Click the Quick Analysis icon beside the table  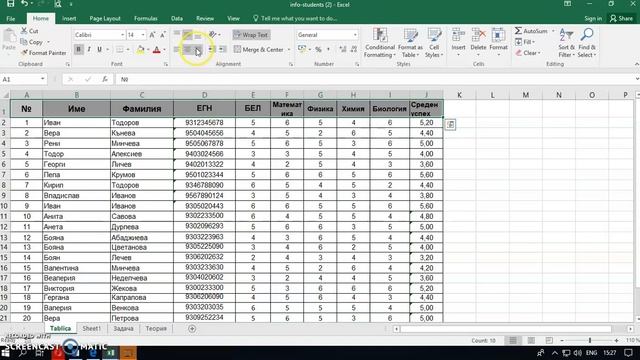click(450, 124)
